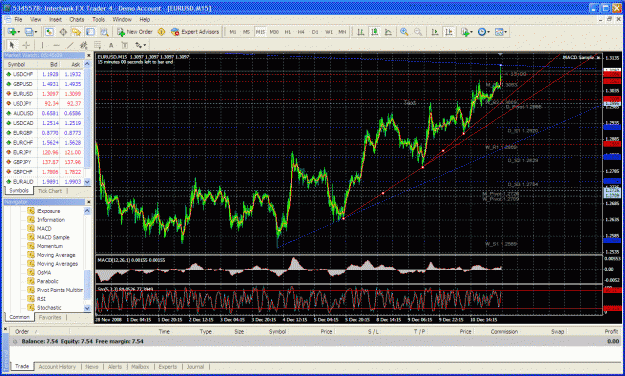
Task: Open the Data Window icon
Action: pyautogui.click(x=63, y=32)
